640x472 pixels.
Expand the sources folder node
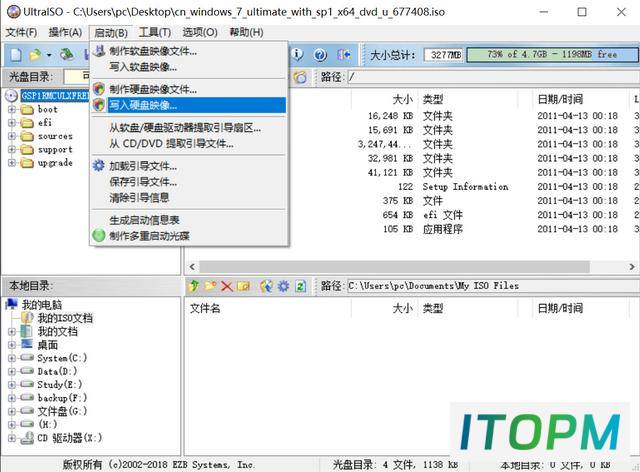tap(11, 136)
